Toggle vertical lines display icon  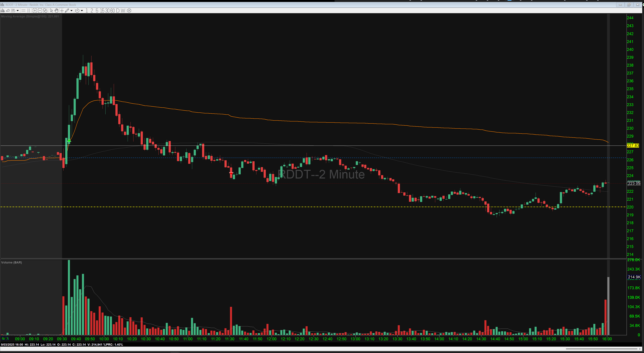[x=28, y=11]
